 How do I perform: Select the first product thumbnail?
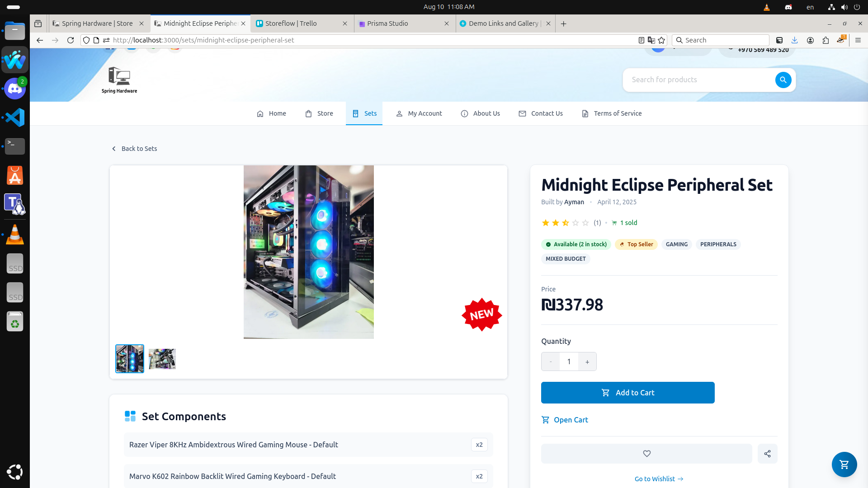(130, 359)
